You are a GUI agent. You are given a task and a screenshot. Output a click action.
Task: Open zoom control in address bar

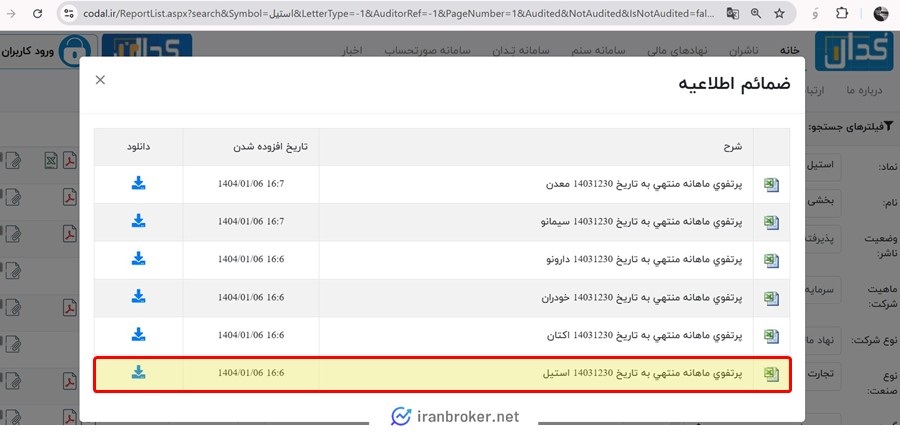(x=756, y=13)
